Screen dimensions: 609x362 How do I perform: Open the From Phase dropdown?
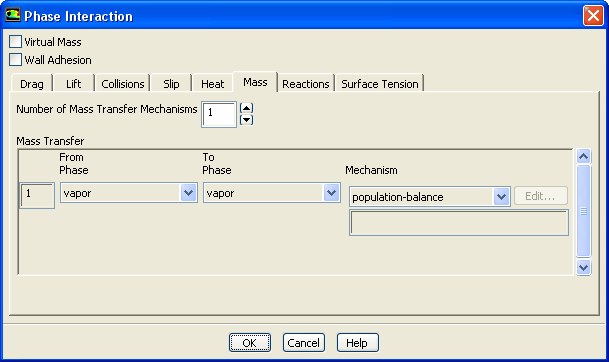point(129,193)
